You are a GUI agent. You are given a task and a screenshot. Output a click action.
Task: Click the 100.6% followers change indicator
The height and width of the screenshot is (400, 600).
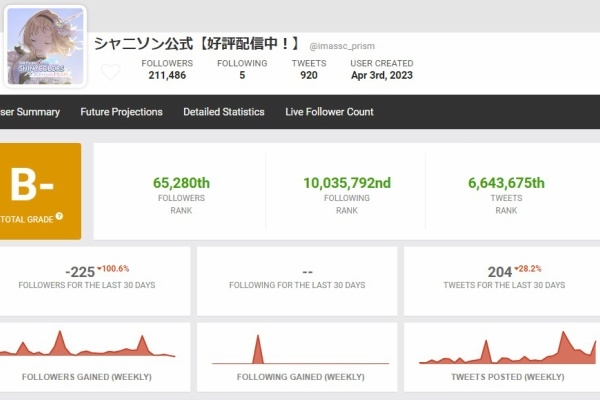[x=113, y=269]
